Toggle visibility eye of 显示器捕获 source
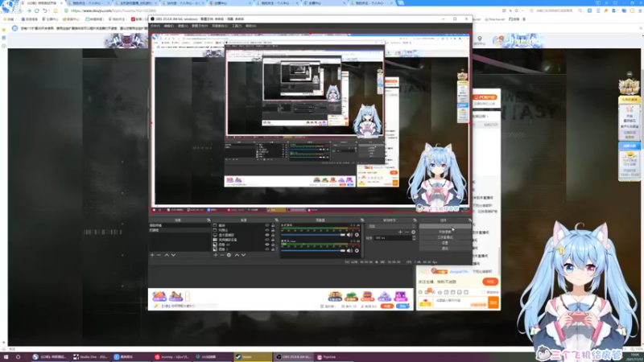The width and height of the screenshot is (644, 362). point(267,235)
